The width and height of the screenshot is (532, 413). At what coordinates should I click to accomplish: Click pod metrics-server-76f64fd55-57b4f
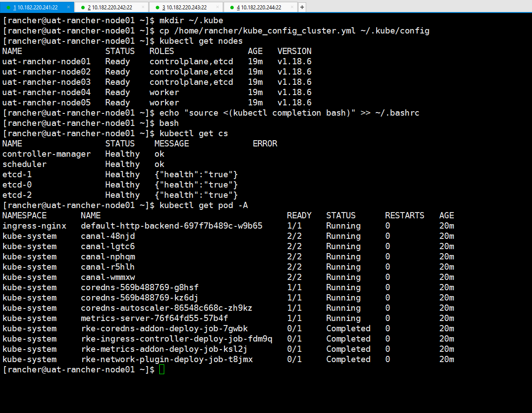tap(154, 318)
